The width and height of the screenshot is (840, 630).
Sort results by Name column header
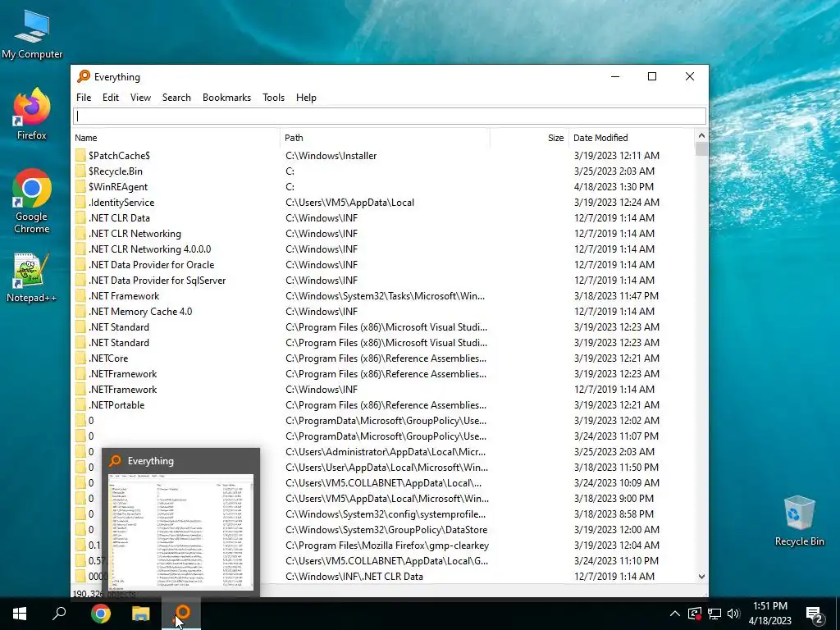pos(176,138)
